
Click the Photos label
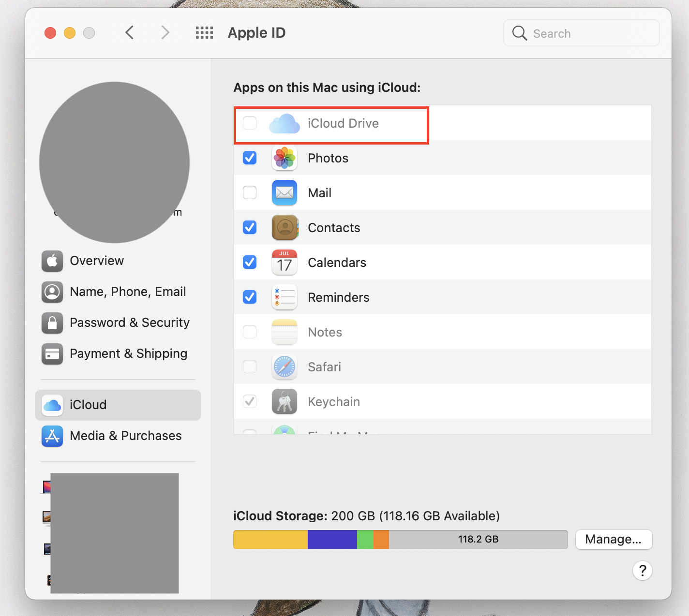pos(328,158)
